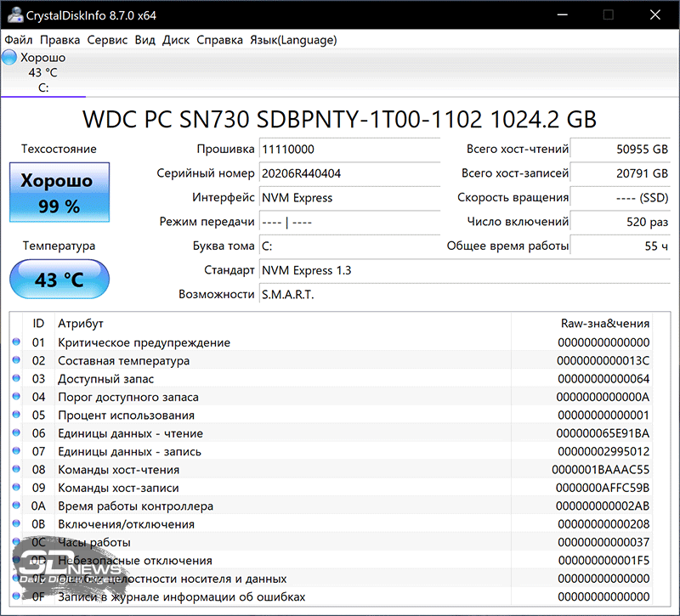
Task: Minimize the CrystalDiskInfo window
Action: coord(563,14)
